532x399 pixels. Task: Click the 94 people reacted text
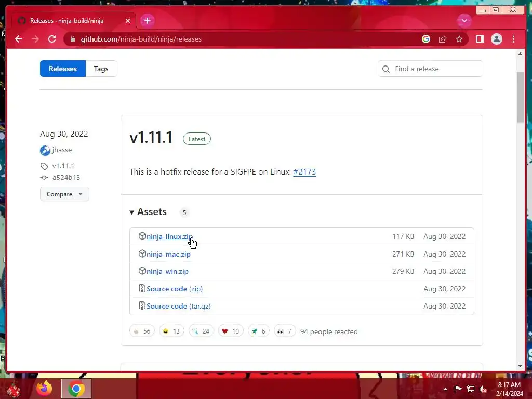click(329, 332)
